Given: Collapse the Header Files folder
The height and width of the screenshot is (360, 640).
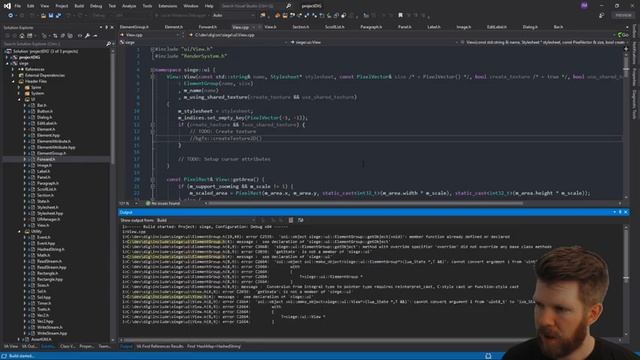Looking at the screenshot, I should coord(13,81).
